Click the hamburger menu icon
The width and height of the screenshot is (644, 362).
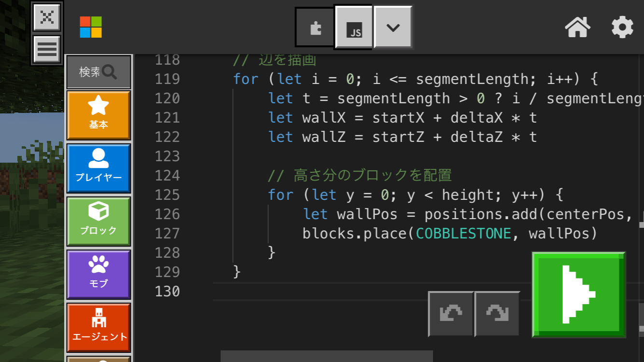pos(47,49)
